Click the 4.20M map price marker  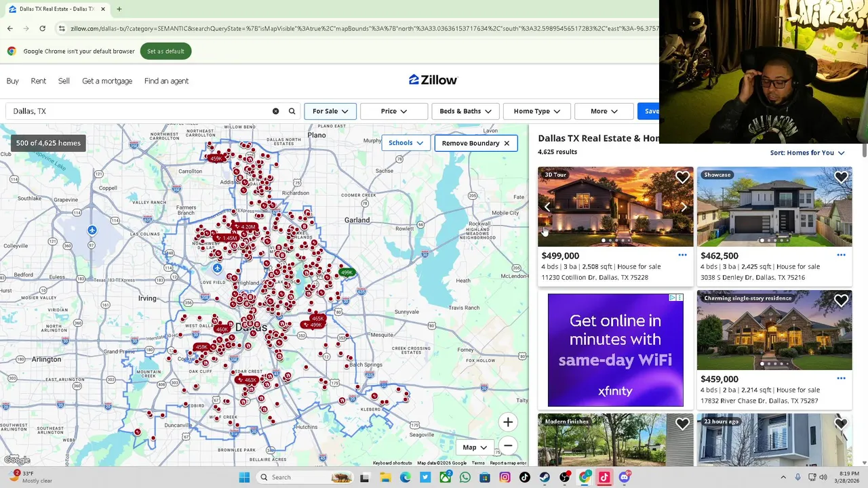pyautogui.click(x=244, y=227)
